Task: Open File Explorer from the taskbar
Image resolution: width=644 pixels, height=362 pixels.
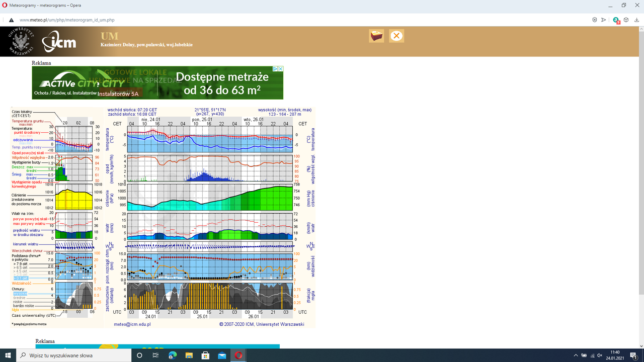Action: coord(189,355)
